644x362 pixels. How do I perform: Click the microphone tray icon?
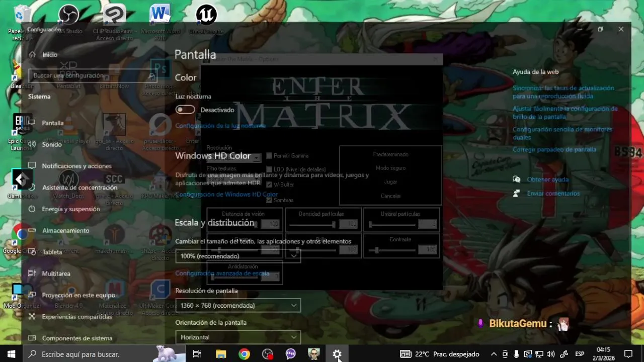click(517, 354)
